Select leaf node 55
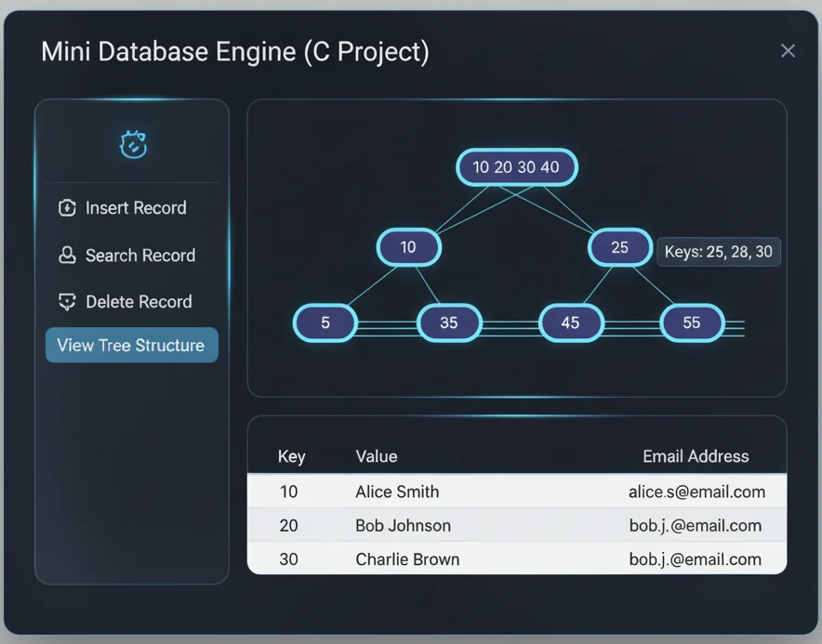 (692, 322)
